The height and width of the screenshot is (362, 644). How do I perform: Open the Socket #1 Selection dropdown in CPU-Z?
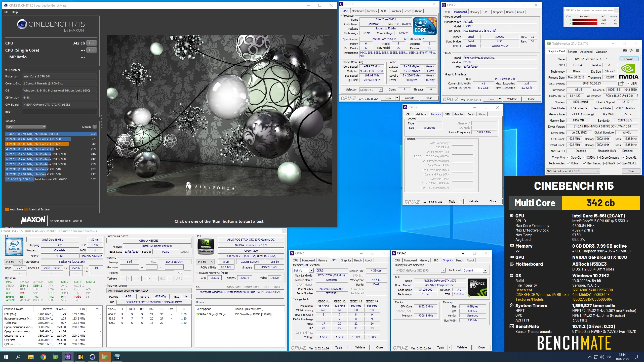point(371,90)
